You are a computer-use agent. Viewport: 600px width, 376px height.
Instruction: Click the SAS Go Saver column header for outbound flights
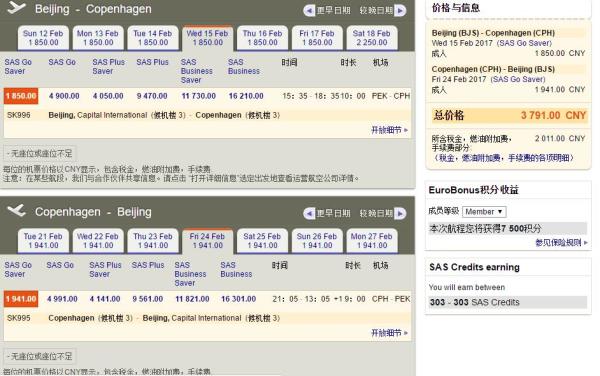click(18, 67)
